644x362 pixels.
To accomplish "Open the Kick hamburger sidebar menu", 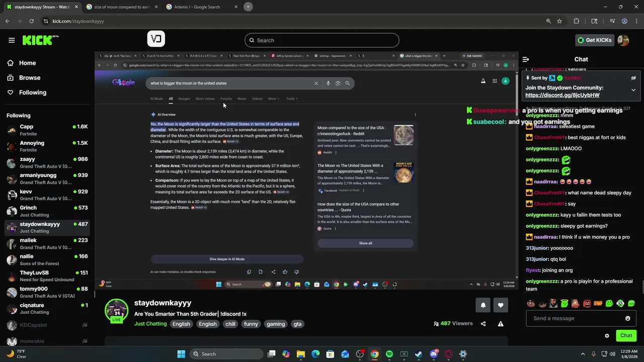I will (x=12, y=40).
